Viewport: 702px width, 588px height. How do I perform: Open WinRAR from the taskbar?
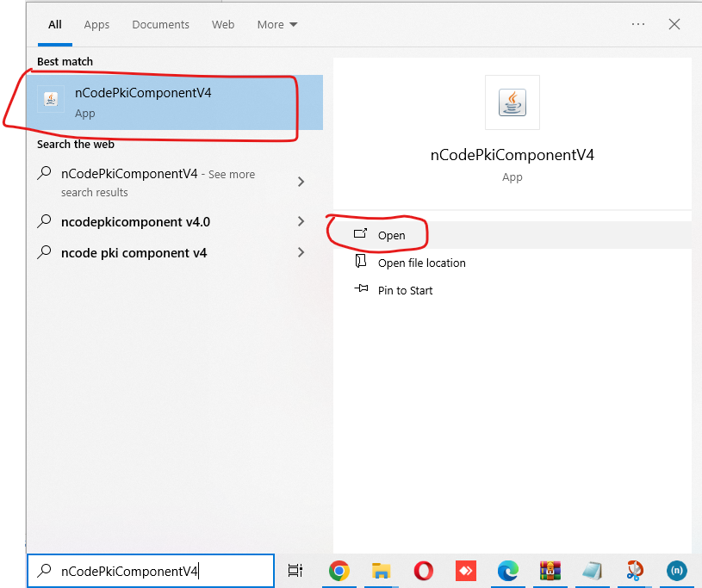(x=550, y=571)
